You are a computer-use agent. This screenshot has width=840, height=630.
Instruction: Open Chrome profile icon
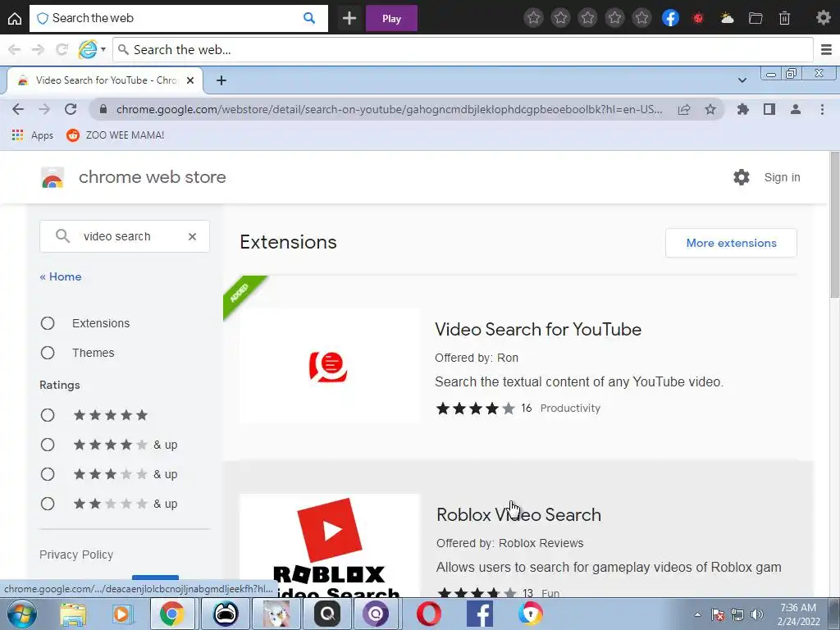tap(796, 109)
